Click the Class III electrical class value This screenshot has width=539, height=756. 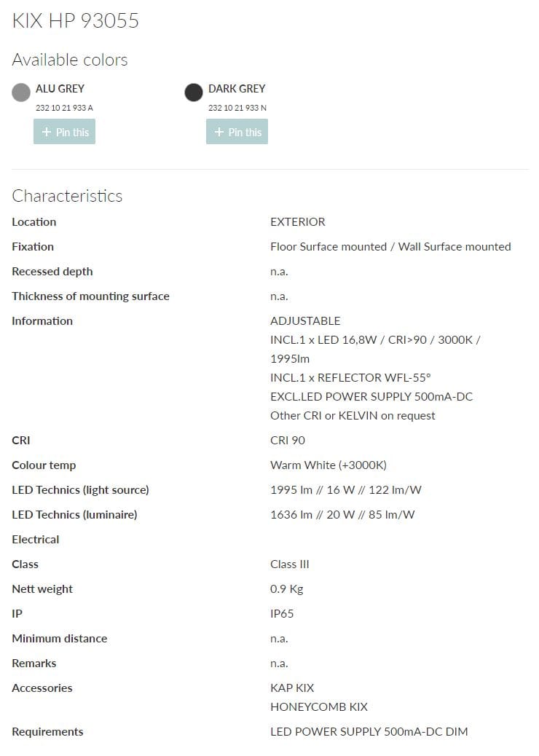[x=289, y=564]
